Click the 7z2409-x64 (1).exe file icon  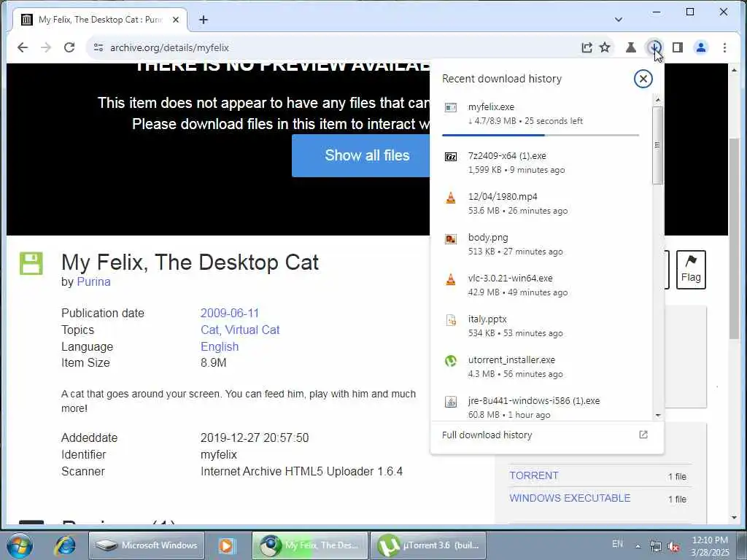coord(451,157)
